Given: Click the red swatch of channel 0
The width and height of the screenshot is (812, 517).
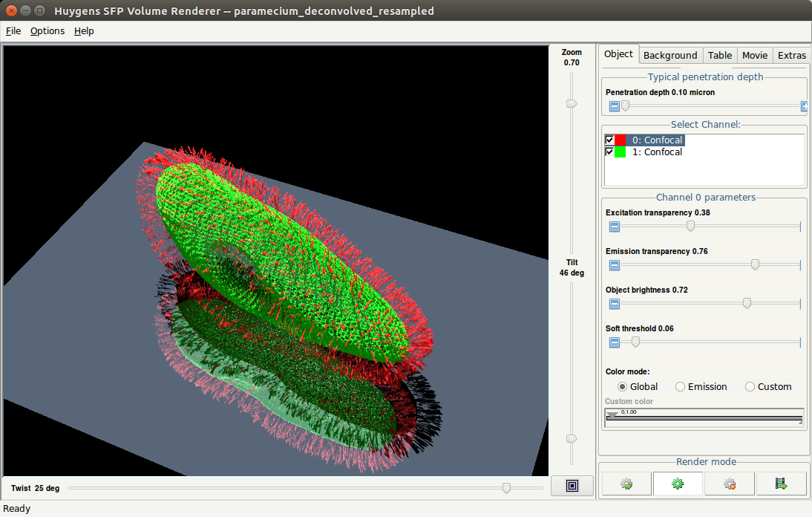Looking at the screenshot, I should click(x=621, y=140).
